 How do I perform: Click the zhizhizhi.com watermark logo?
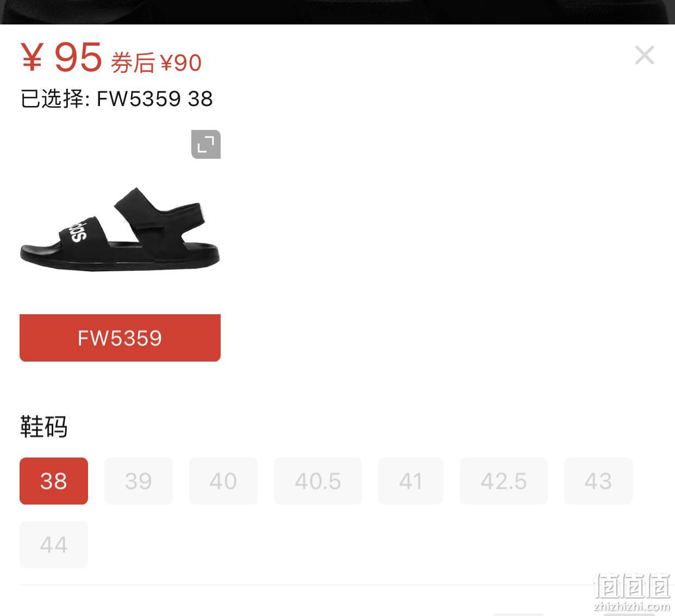632,593
